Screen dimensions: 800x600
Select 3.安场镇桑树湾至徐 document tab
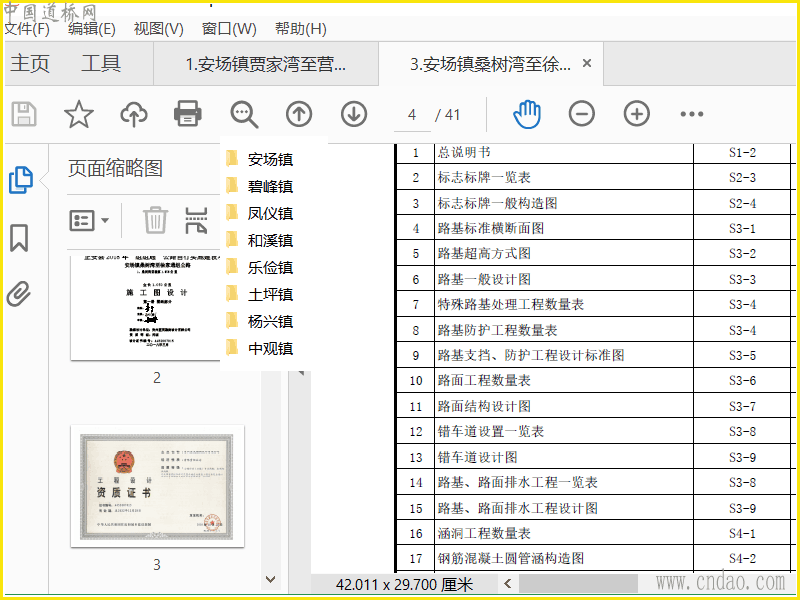point(490,64)
